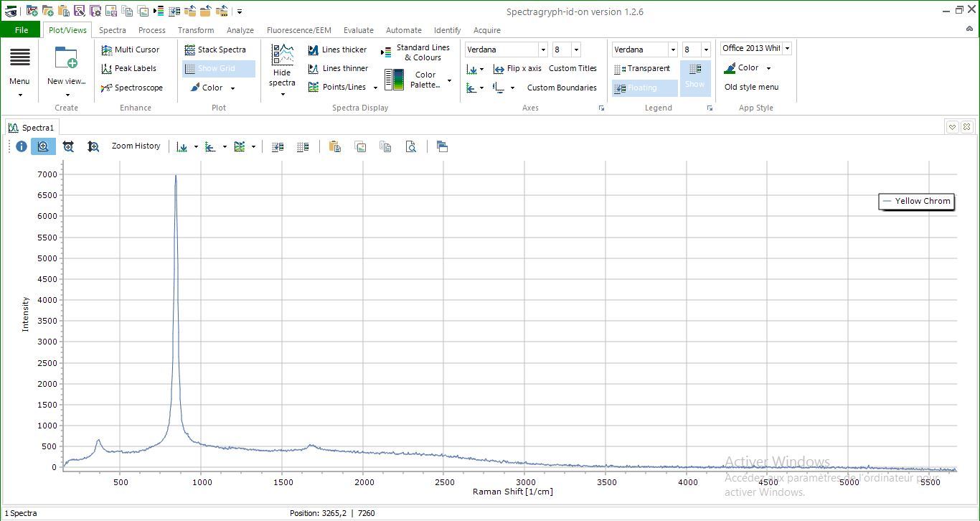The image size is (980, 521).
Task: Select the Spectra1 document tab
Action: (32, 128)
